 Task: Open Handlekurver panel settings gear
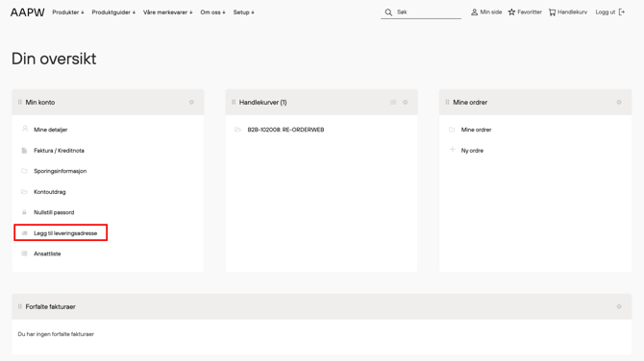(x=406, y=102)
